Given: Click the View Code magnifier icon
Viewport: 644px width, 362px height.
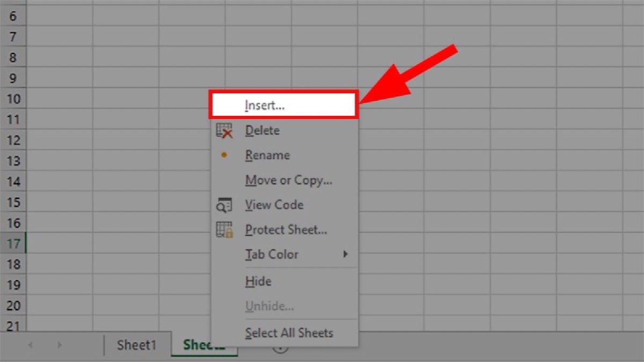Looking at the screenshot, I should pos(224,205).
